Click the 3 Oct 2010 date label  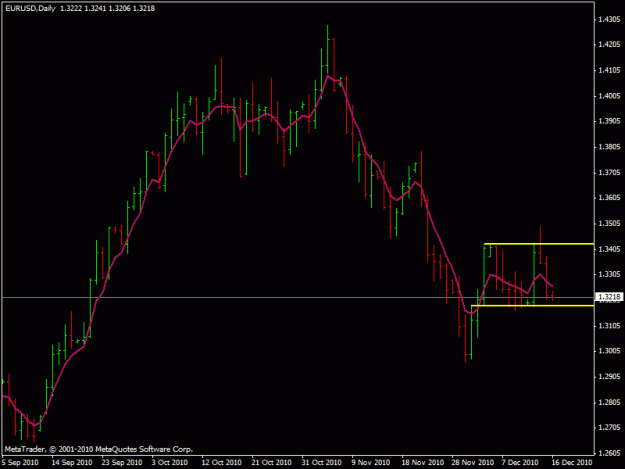click(x=169, y=463)
